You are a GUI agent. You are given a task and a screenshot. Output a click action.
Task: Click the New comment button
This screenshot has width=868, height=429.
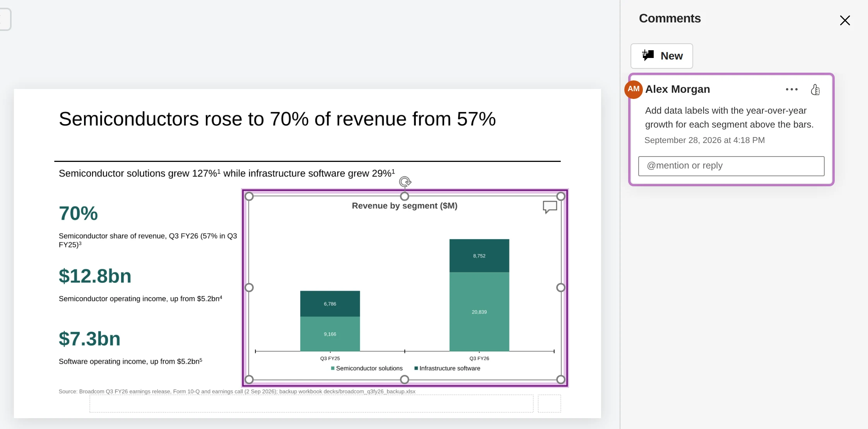(x=661, y=56)
